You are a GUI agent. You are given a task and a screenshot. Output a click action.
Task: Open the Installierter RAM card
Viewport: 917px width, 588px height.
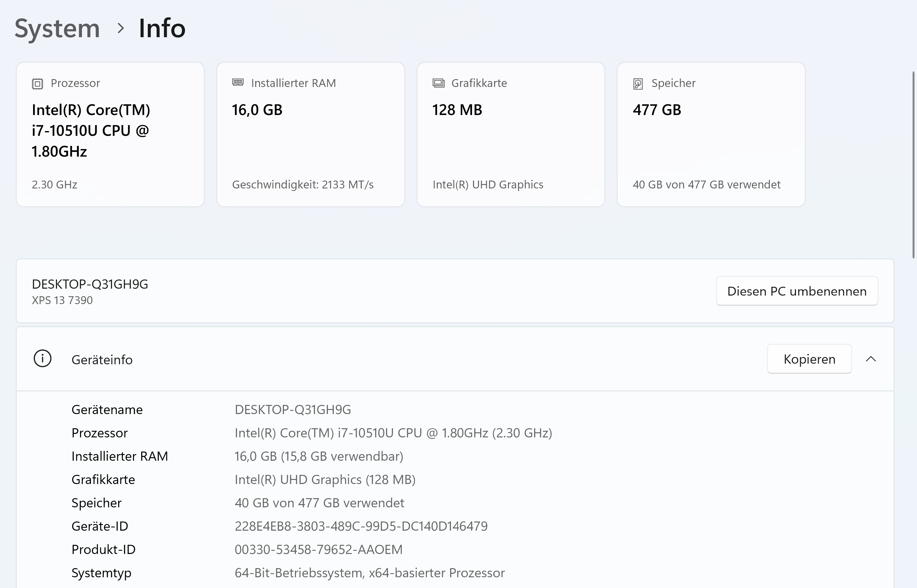point(311,135)
